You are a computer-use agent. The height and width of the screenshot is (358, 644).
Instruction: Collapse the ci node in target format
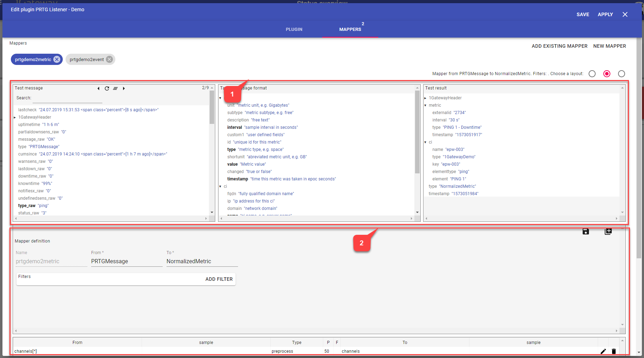click(x=220, y=186)
